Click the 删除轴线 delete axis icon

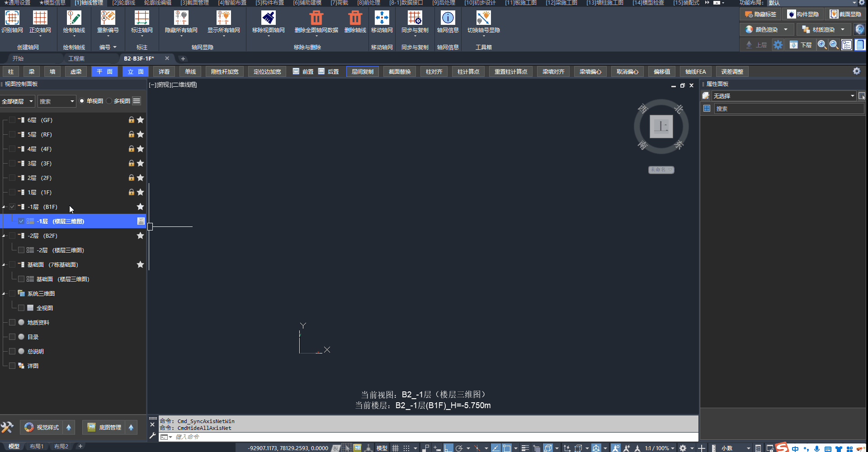click(355, 18)
